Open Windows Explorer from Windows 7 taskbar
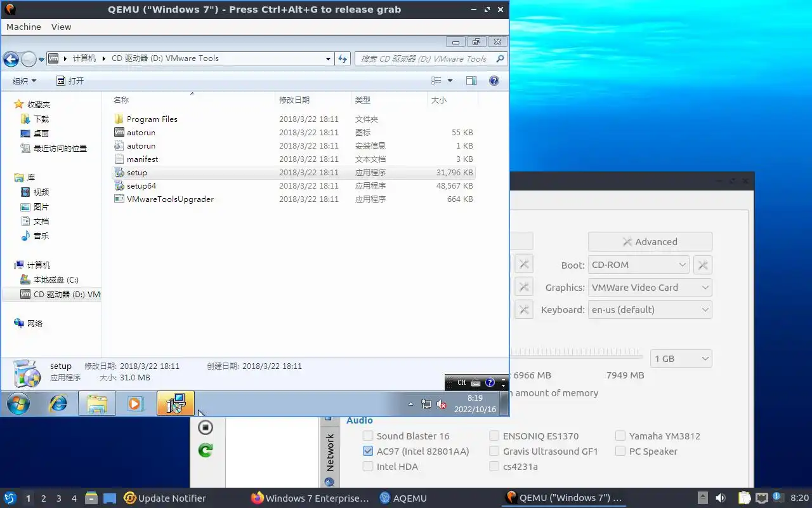 pos(97,404)
